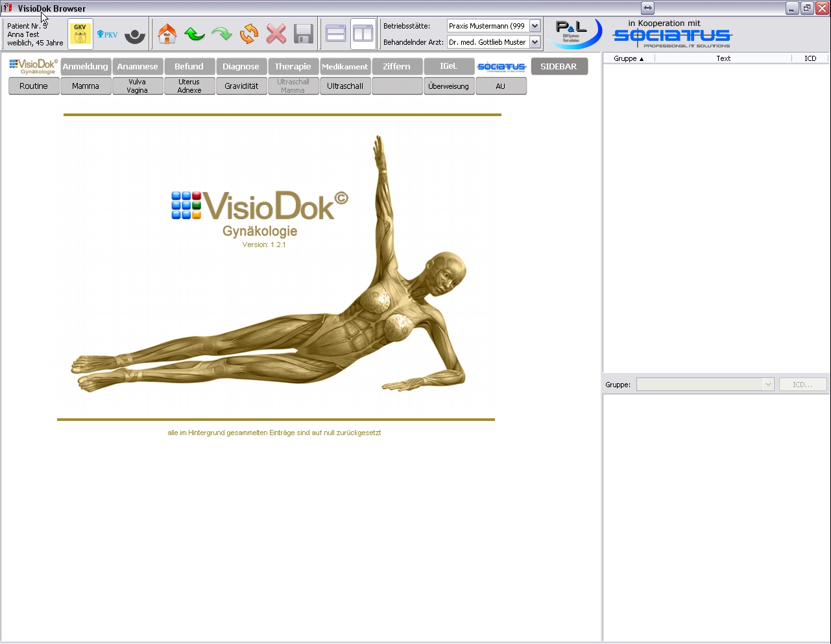Switch to horizontal split layout
Viewport: 831px width, 644px height.
(x=335, y=34)
